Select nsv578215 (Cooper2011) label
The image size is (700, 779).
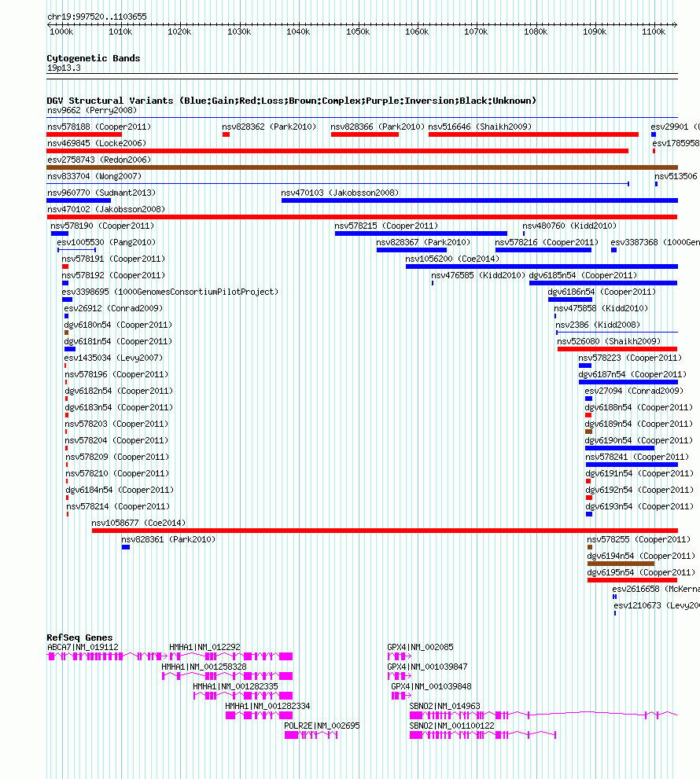pyautogui.click(x=386, y=226)
